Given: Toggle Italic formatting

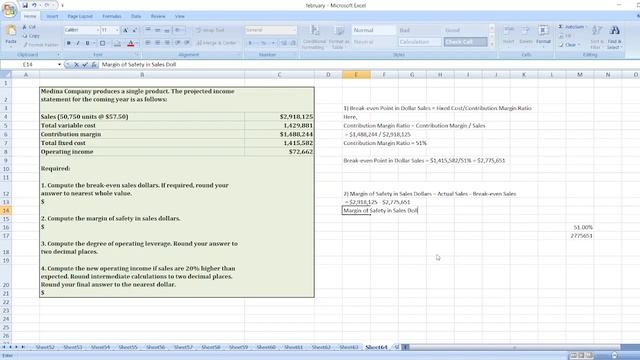Looking at the screenshot, I should [x=78, y=43].
